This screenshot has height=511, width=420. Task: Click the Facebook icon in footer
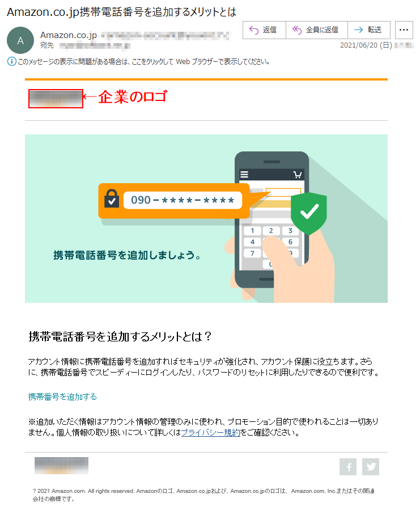coord(347,467)
